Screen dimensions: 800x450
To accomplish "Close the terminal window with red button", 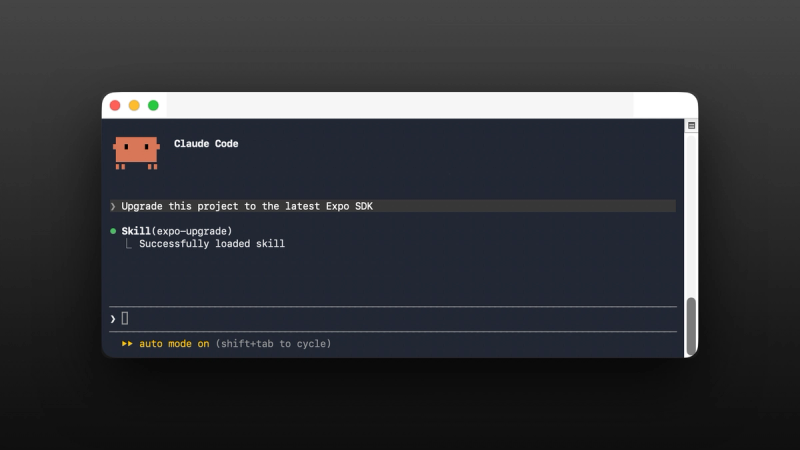I will (115, 106).
